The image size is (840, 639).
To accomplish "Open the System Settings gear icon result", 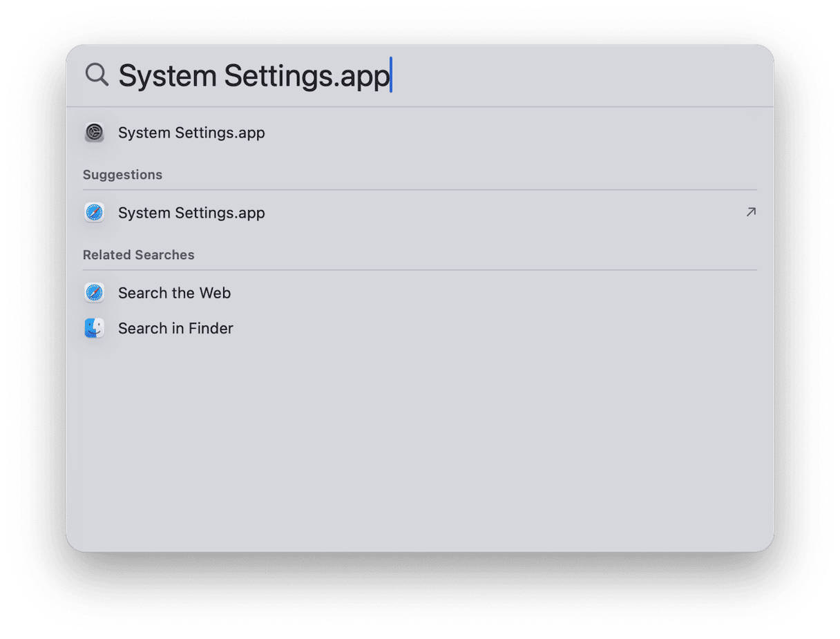I will point(95,133).
